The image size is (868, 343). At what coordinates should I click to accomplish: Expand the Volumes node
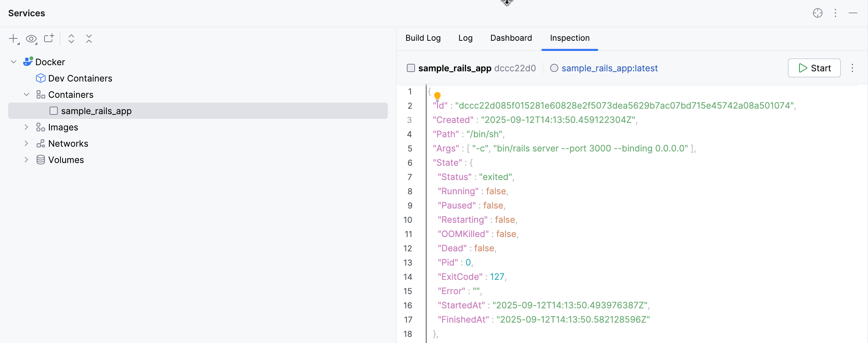26,160
